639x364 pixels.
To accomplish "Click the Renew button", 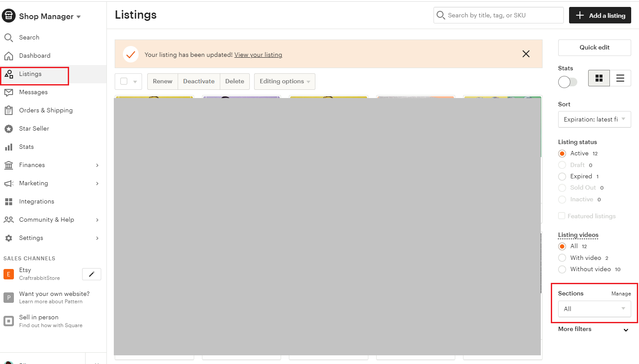I will pos(162,82).
